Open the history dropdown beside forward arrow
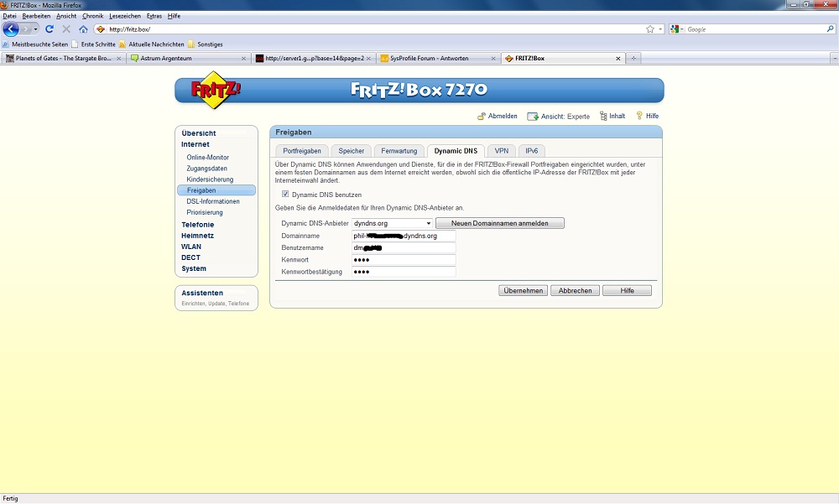The height and width of the screenshot is (504, 839). [x=36, y=29]
